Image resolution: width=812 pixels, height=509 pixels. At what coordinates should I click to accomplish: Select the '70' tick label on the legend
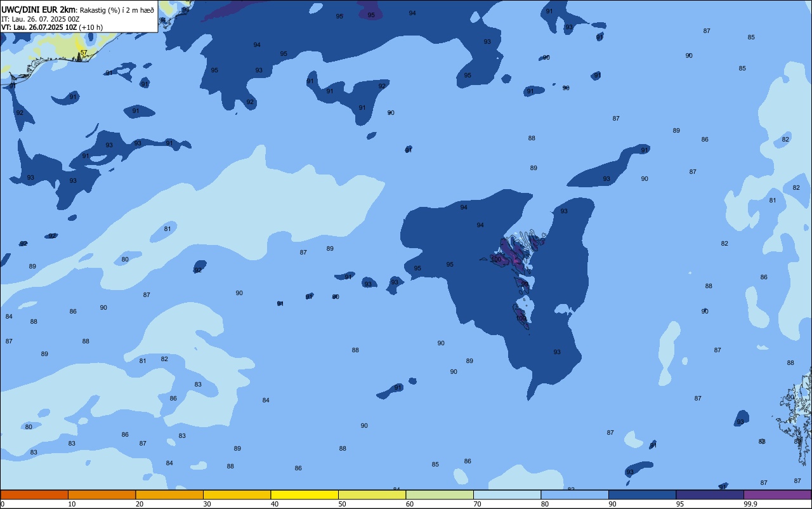point(477,504)
